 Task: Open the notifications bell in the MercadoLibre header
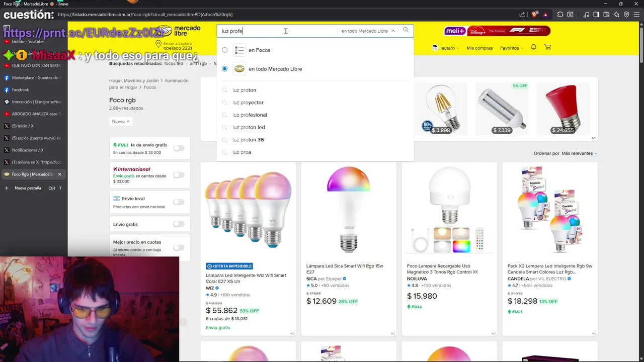point(533,47)
